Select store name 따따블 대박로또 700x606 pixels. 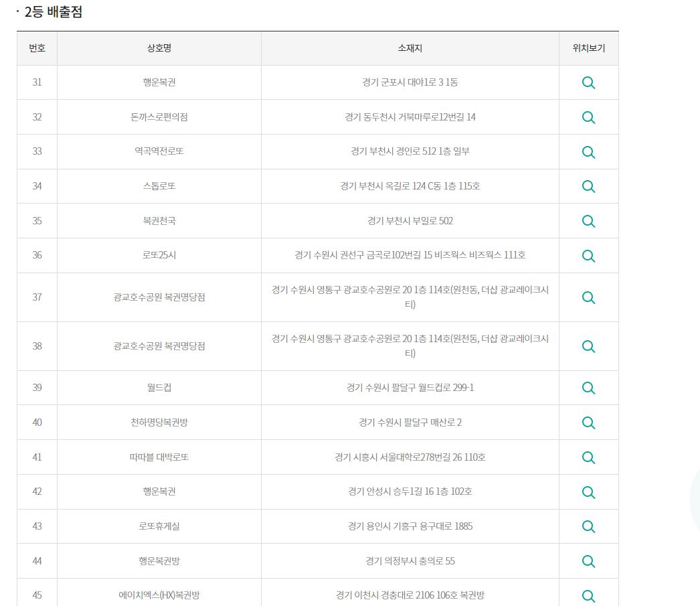point(159,457)
